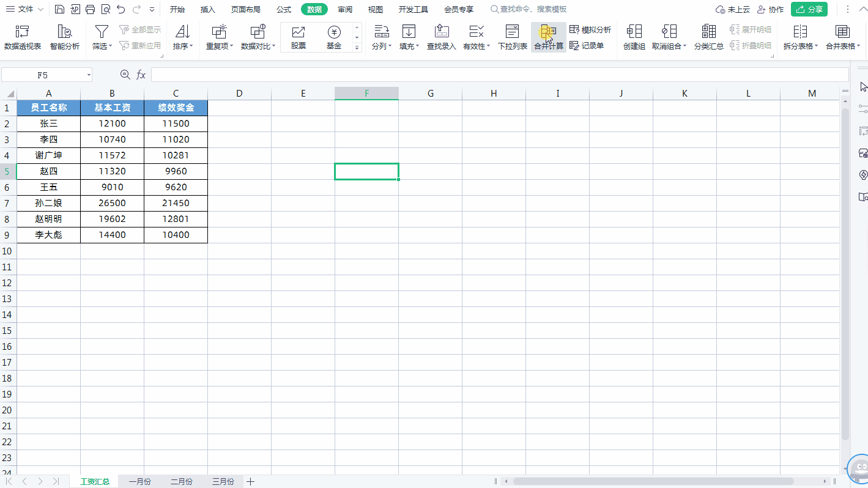Expand the 数据对比 data compare dropdown
Image resolution: width=868 pixels, height=488 pixels.
[x=273, y=46]
